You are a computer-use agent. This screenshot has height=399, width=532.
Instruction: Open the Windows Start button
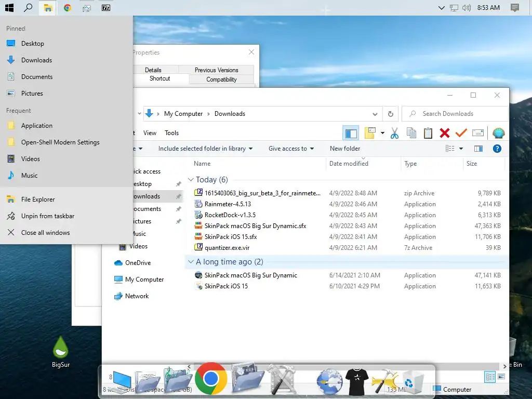pyautogui.click(x=9, y=7)
